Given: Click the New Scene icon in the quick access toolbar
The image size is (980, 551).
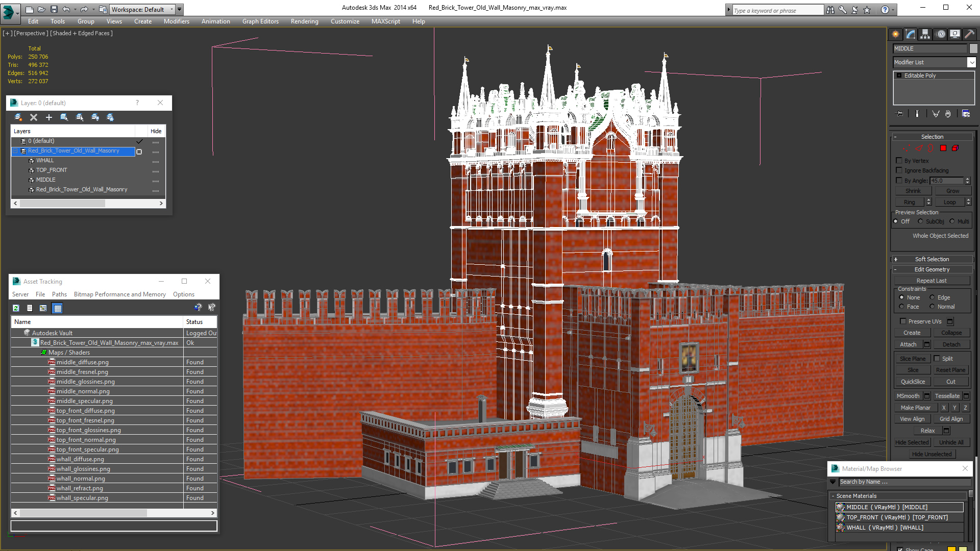Looking at the screenshot, I should tap(30, 9).
